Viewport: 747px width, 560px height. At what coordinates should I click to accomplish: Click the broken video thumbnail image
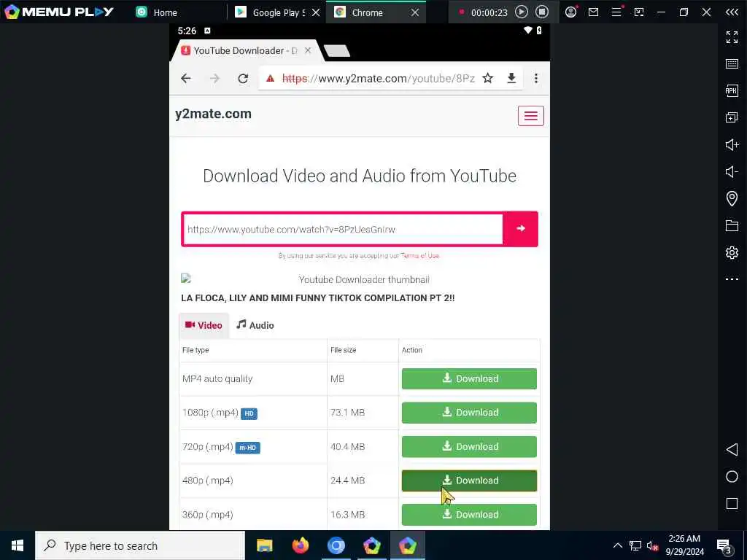coord(186,278)
